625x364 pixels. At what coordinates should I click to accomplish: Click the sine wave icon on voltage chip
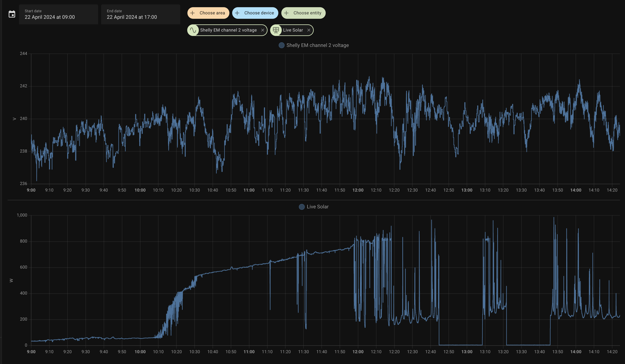tap(193, 30)
